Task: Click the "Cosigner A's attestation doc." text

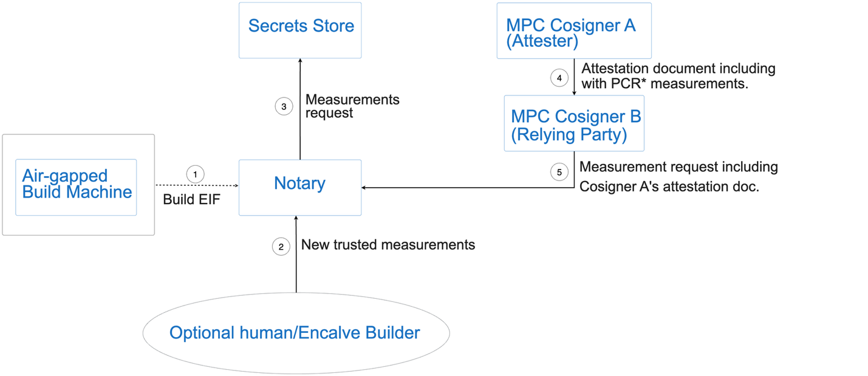Action: point(669,187)
